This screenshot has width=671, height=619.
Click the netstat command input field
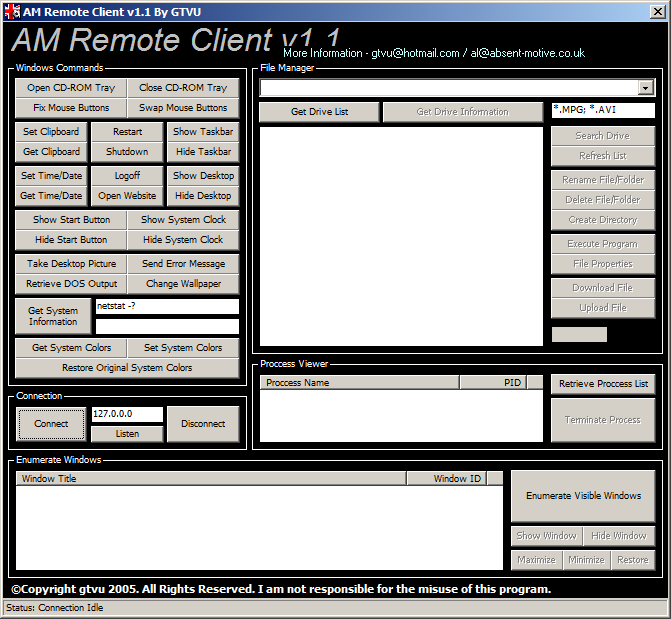(x=167, y=307)
